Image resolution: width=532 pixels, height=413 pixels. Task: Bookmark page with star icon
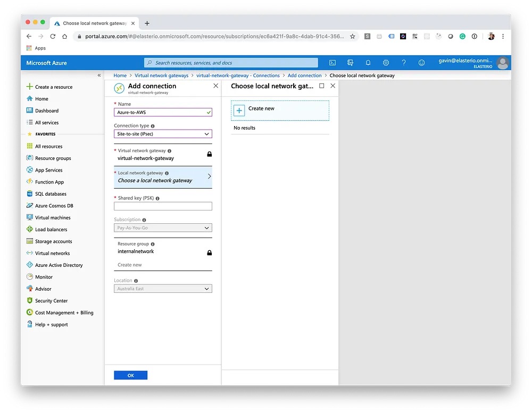(353, 36)
